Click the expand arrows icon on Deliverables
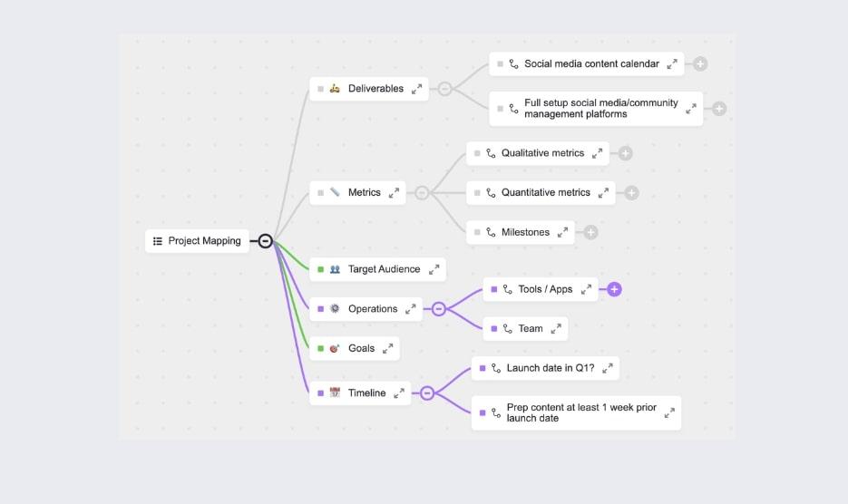The height and width of the screenshot is (504, 848). point(416,89)
